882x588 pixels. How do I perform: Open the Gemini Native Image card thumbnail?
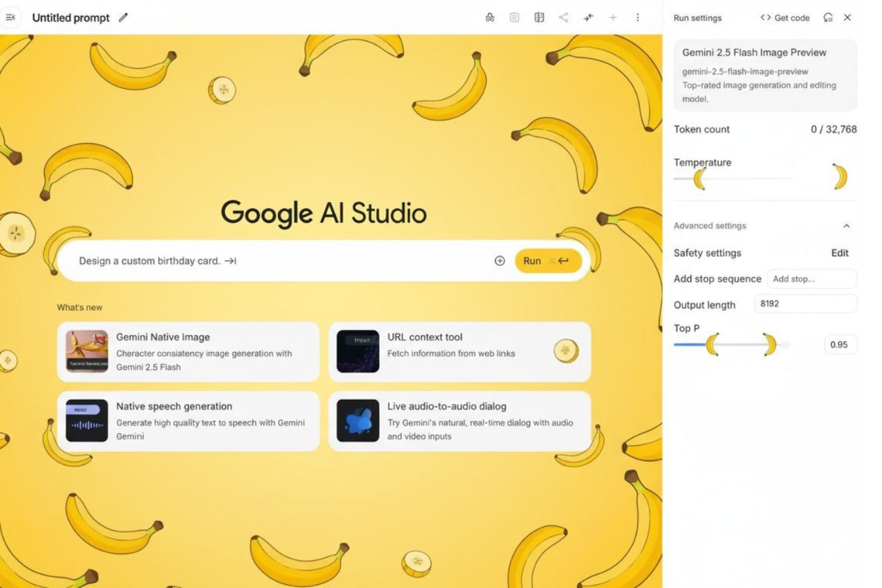pos(87,351)
